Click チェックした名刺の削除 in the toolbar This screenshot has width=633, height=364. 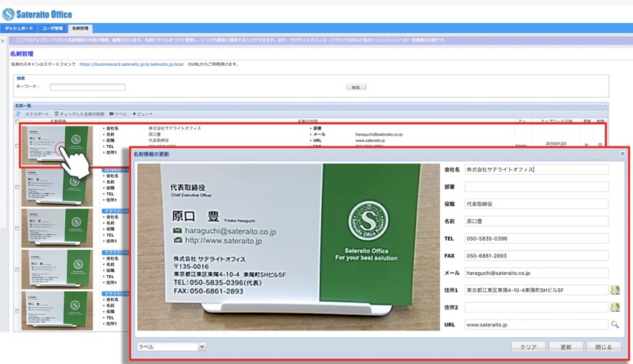(x=82, y=114)
